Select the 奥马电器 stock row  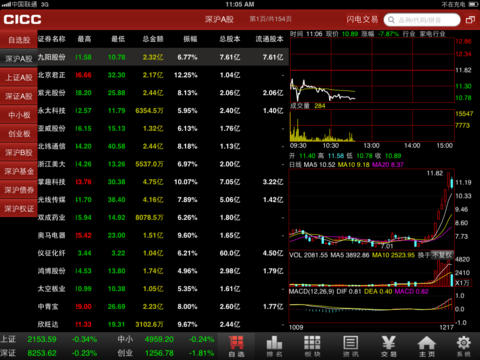(x=163, y=235)
